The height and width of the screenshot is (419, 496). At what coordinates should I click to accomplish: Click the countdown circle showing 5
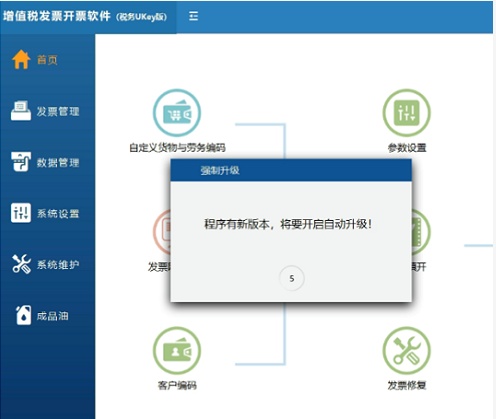292,278
